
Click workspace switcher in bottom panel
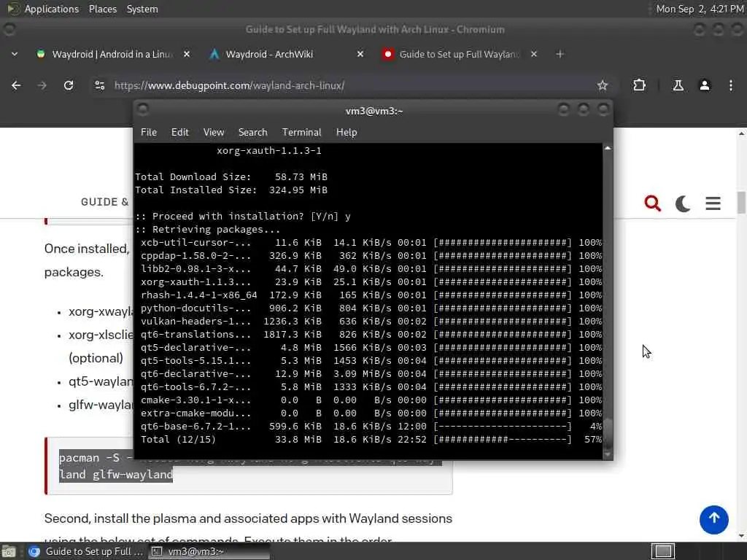click(662, 551)
